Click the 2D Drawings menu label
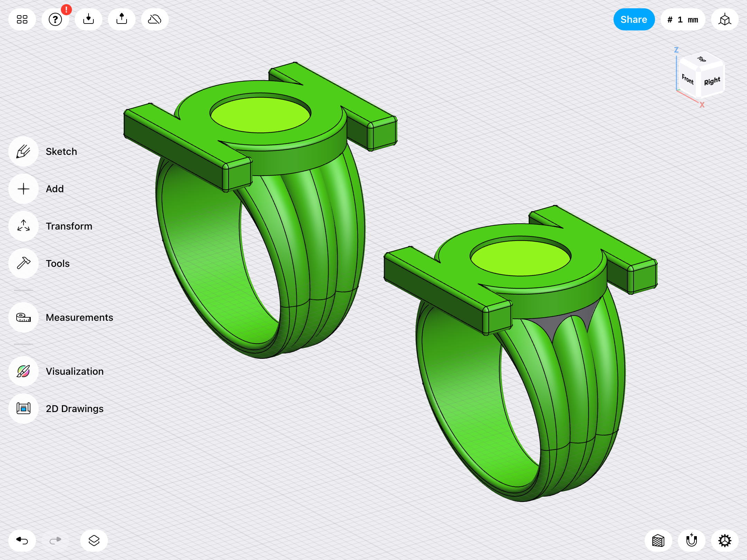 click(75, 409)
